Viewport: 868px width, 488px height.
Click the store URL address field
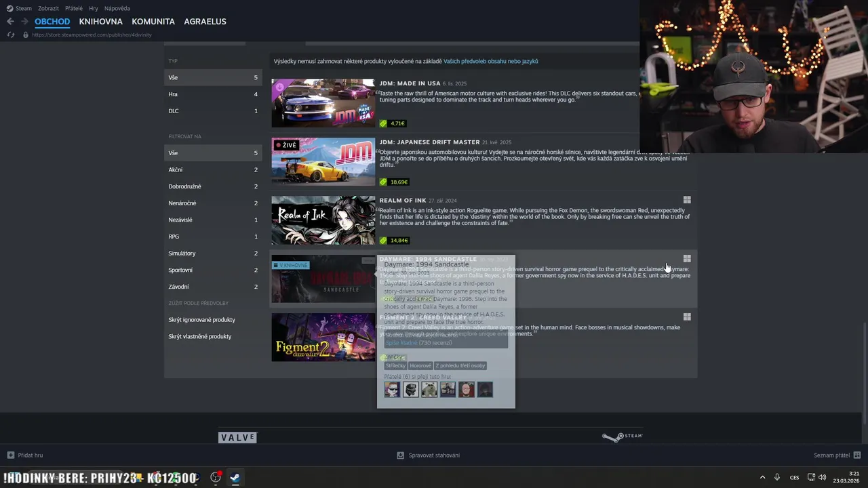click(92, 35)
